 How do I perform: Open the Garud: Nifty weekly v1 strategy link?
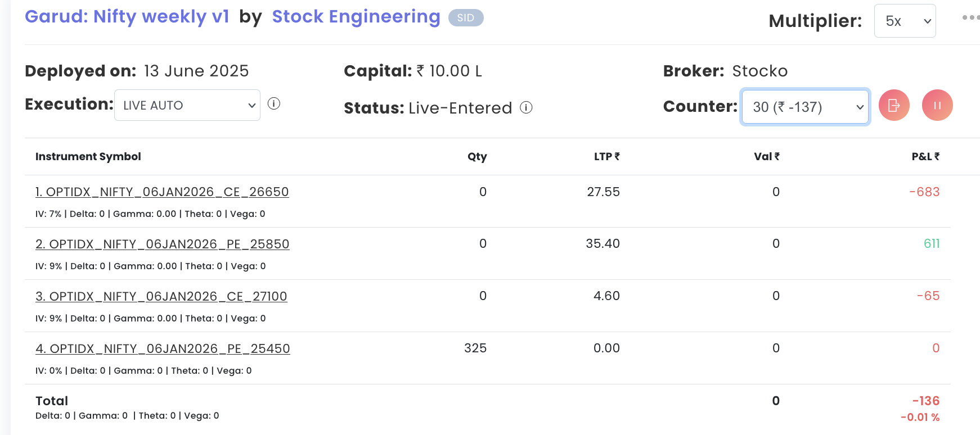[127, 17]
